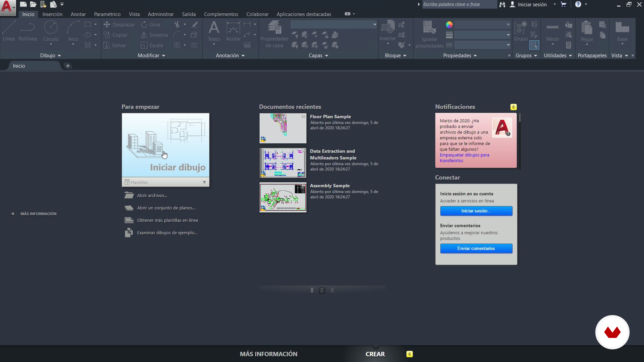Screen dimensions: 644x362
Task: Open the Assembly Sample thumbnail
Action: click(283, 197)
